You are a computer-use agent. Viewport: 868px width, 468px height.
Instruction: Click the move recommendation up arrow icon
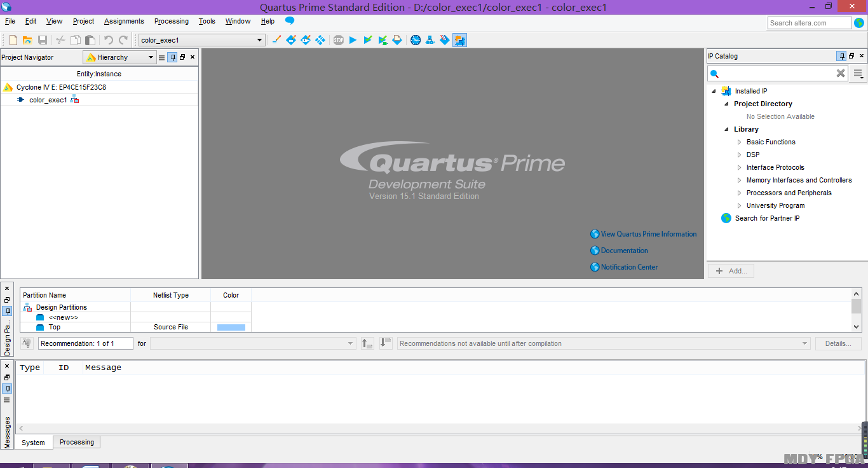pos(367,343)
